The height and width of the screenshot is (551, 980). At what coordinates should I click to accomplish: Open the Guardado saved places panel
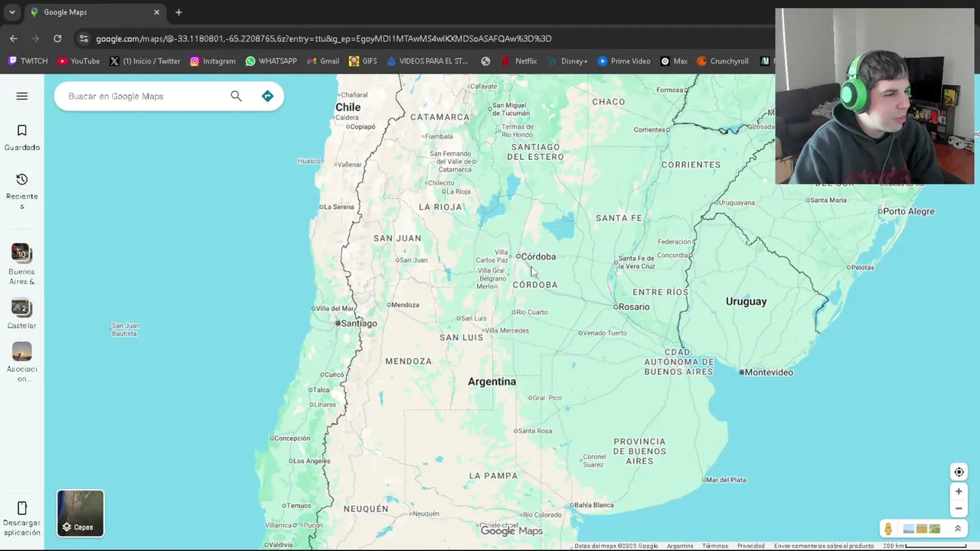pos(21,138)
